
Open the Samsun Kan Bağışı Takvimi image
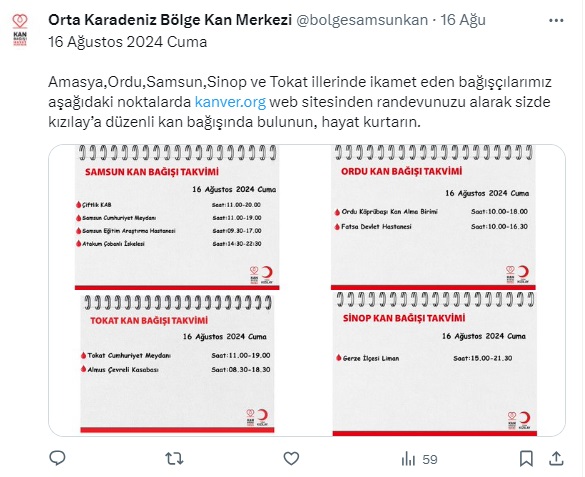pyautogui.click(x=177, y=217)
